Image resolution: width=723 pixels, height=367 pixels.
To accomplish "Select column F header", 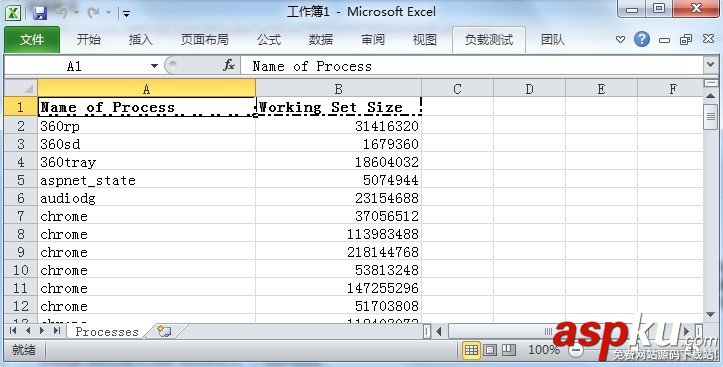I will pos(670,89).
